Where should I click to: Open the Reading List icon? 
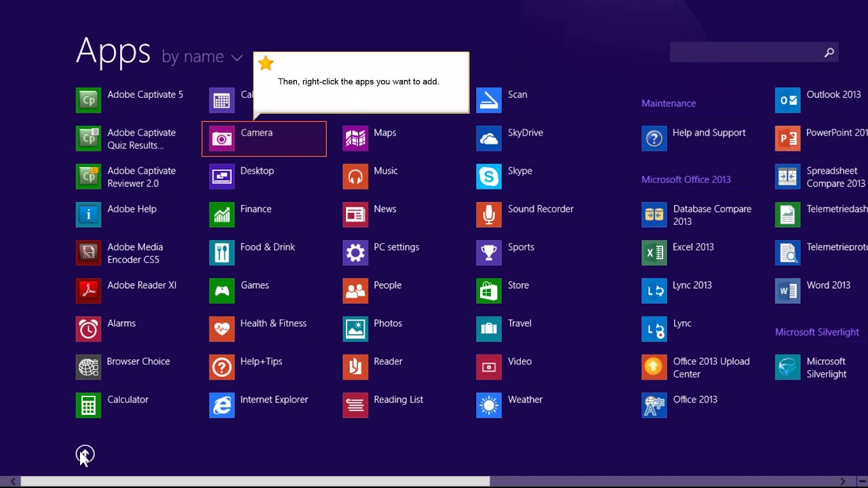[355, 405]
